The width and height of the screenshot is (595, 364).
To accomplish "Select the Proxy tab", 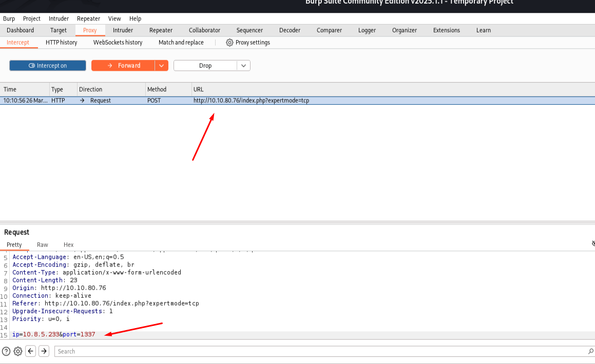I will tap(90, 30).
